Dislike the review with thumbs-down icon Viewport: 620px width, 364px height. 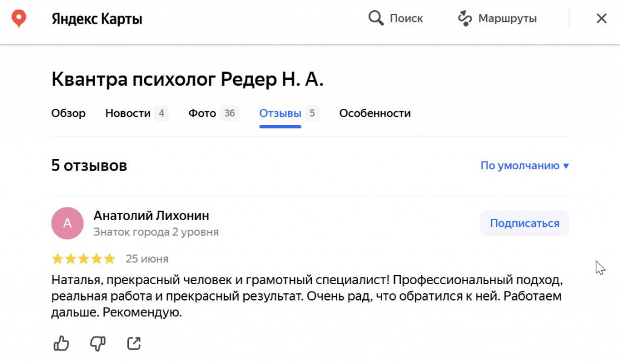pyautogui.click(x=97, y=343)
